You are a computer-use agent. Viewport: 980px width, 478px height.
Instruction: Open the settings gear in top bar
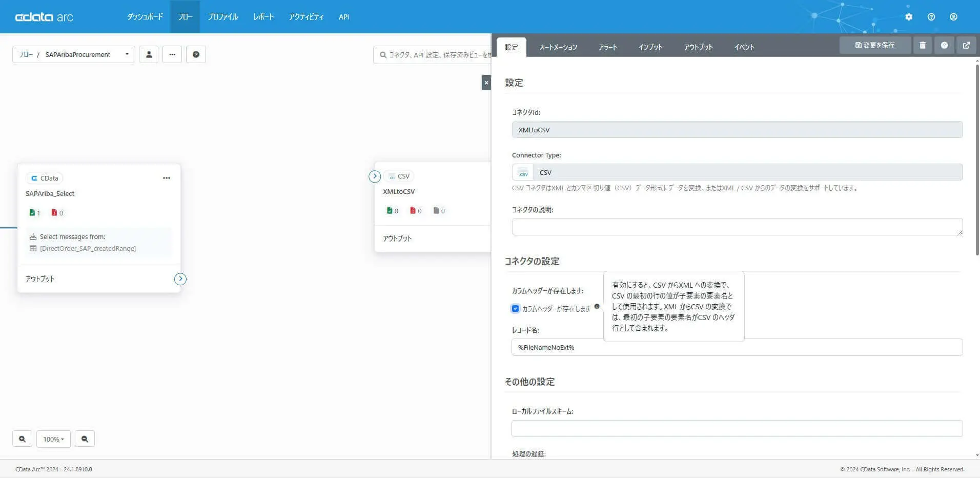[909, 17]
